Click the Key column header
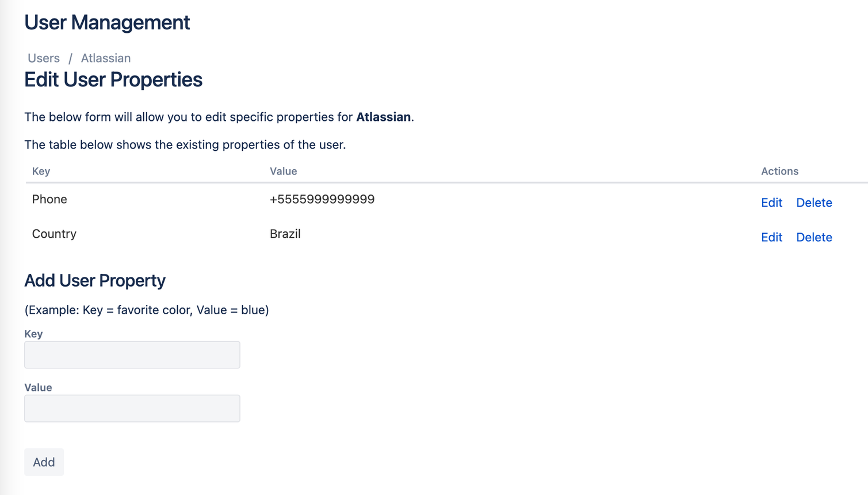This screenshot has height=495, width=868. [40, 171]
